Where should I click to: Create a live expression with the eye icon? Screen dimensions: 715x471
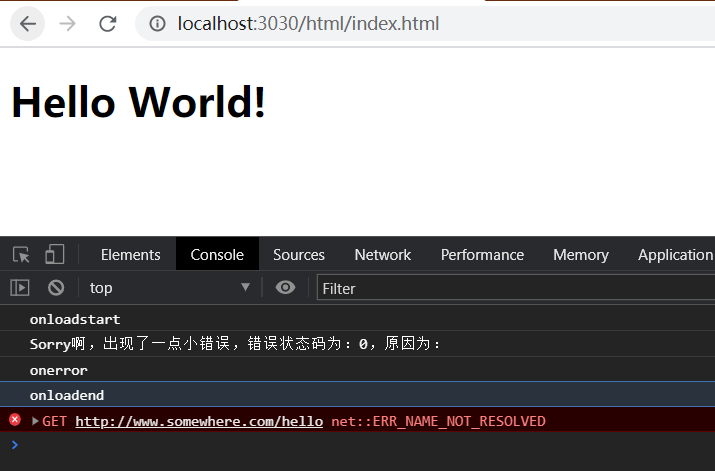pos(285,287)
